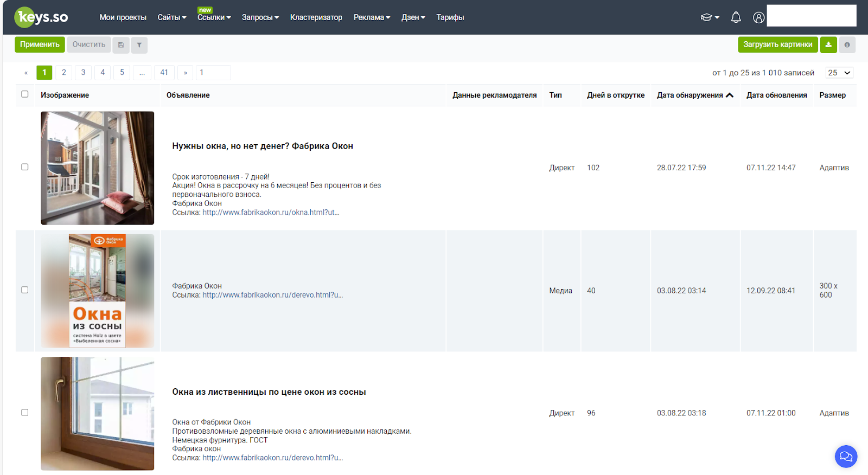The image size is (868, 475).
Task: Go to next pages arrow »
Action: pyautogui.click(x=186, y=73)
